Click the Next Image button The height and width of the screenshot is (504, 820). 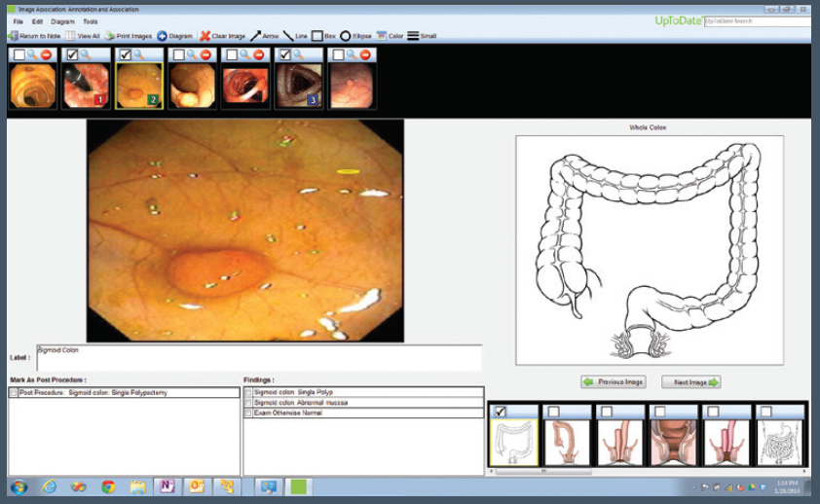[691, 382]
